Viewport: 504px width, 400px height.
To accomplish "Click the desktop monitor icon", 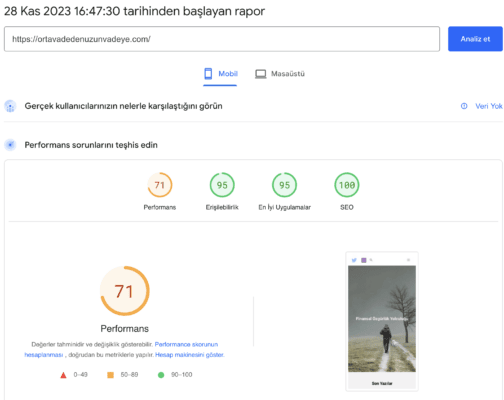I will (261, 74).
